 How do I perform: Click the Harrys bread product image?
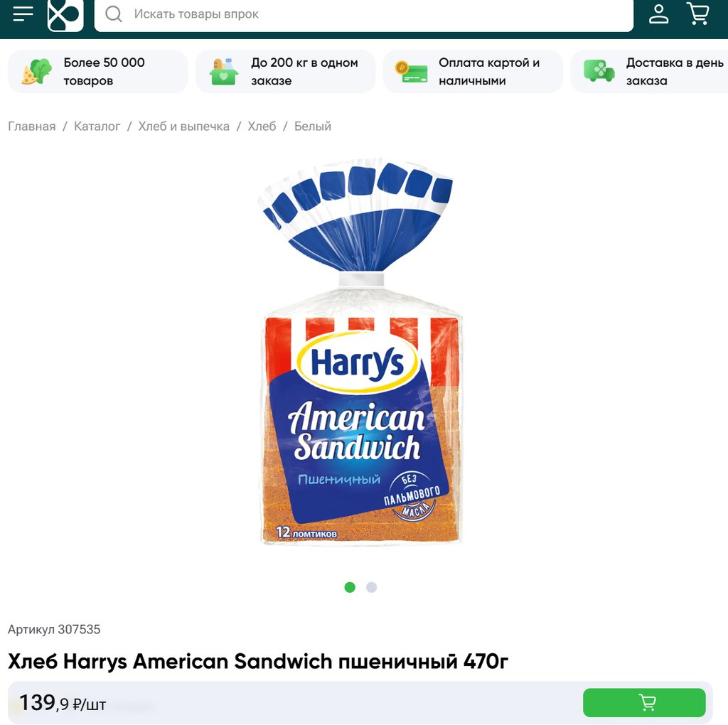pos(360,353)
